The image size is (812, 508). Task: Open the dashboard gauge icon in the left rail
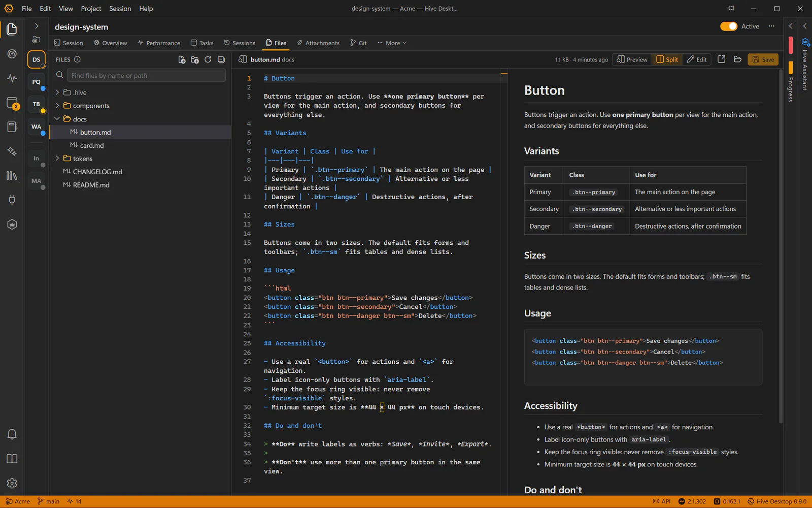pyautogui.click(x=12, y=54)
